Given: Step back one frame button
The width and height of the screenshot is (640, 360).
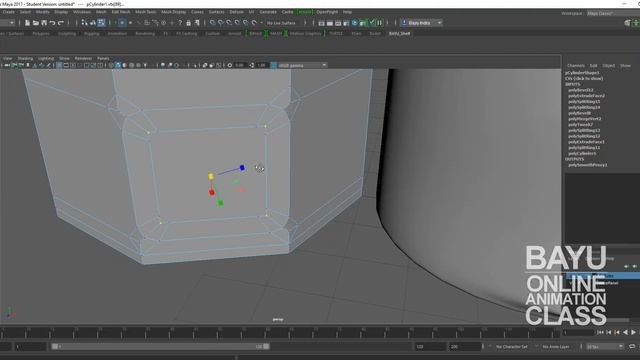Looking at the screenshot, I should [609, 333].
